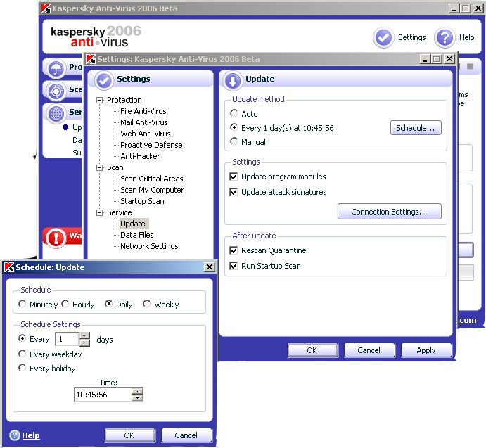Click Cancel in Schedule dialog
This screenshot has height=448, width=486.
186,435
